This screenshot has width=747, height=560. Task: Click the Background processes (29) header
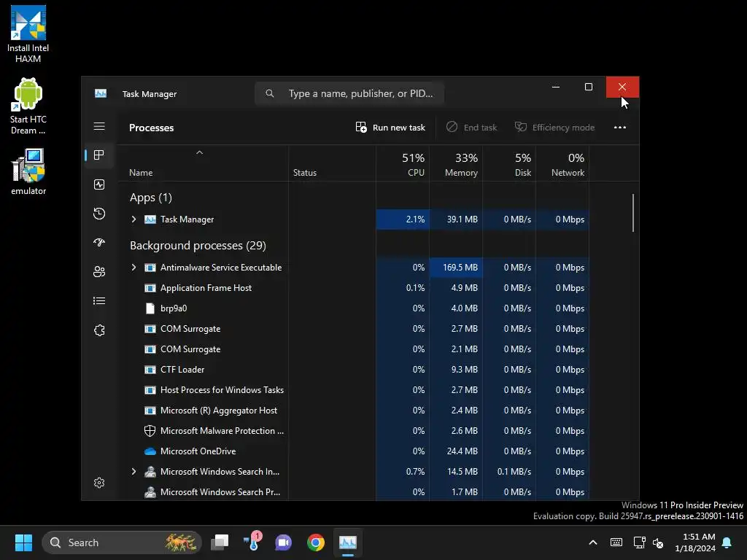(x=198, y=246)
